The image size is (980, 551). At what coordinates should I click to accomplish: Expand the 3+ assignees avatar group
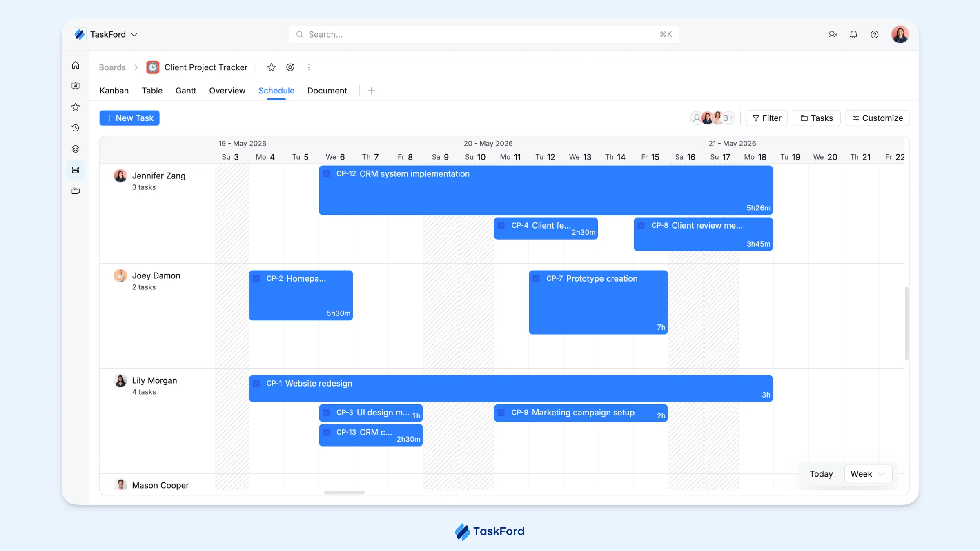(x=728, y=118)
